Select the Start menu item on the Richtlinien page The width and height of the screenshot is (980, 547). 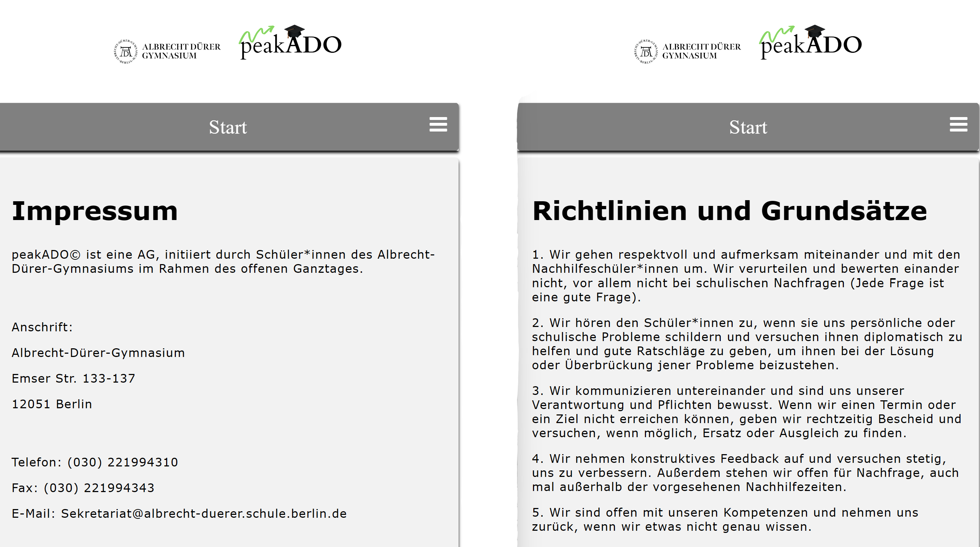click(x=748, y=127)
